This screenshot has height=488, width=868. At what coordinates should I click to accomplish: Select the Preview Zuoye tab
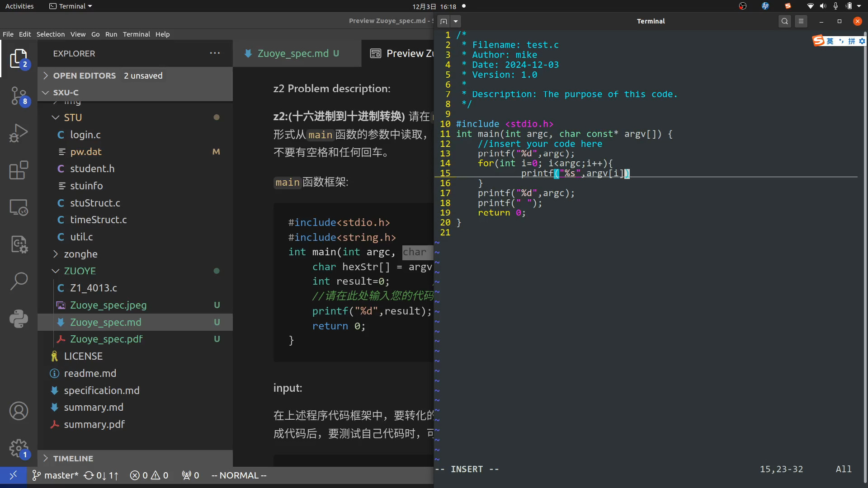(401, 53)
